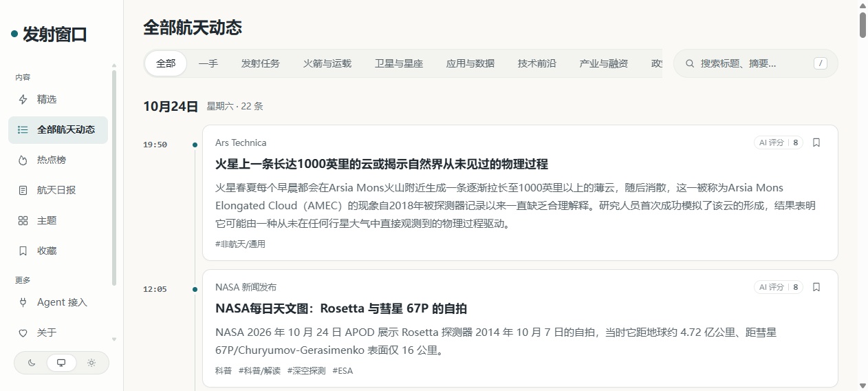Viewport: 868px width, 391px height.
Task: Click the page scrollbar up arrow
Action: tap(862, 6)
